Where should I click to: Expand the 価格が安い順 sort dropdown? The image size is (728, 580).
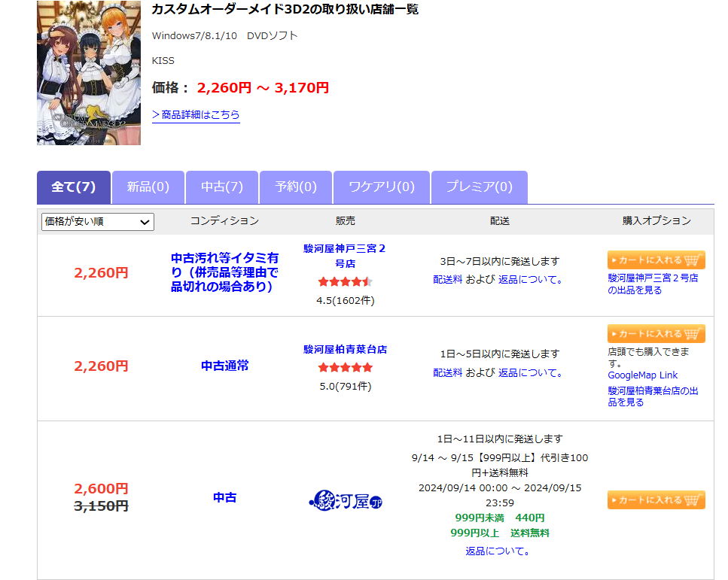[x=98, y=221]
